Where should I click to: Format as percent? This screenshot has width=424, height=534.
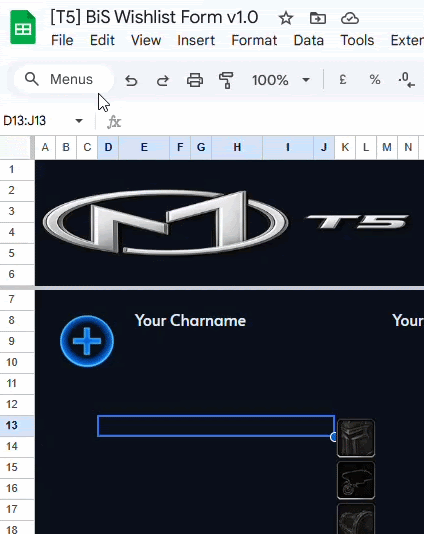[x=375, y=80]
